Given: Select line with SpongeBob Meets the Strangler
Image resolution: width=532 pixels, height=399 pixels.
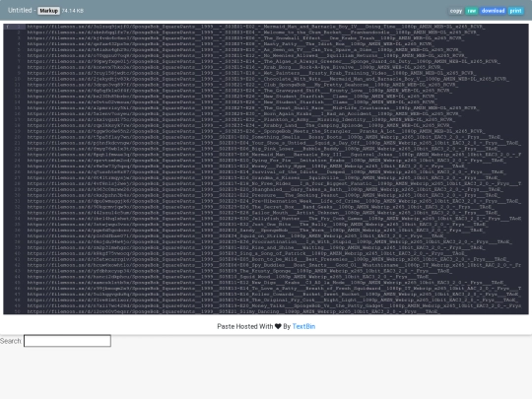Looking at the screenshot, I should pyautogui.click(x=256, y=131).
